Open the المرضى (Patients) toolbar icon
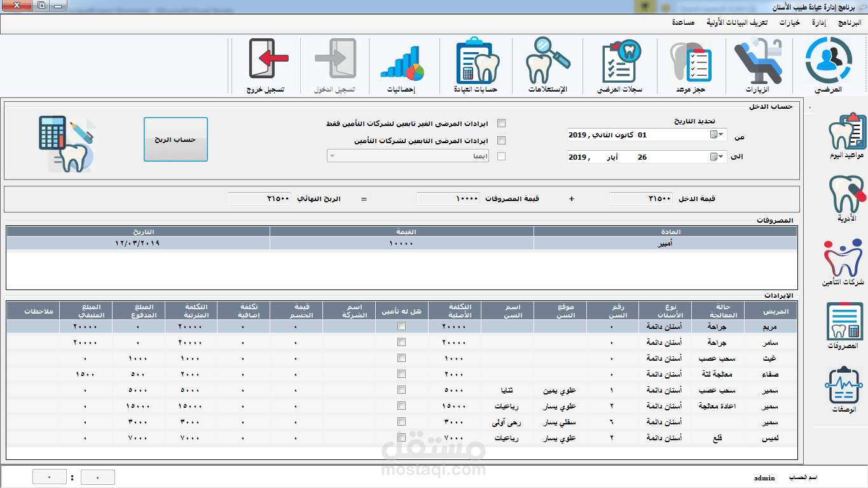 coord(829,64)
